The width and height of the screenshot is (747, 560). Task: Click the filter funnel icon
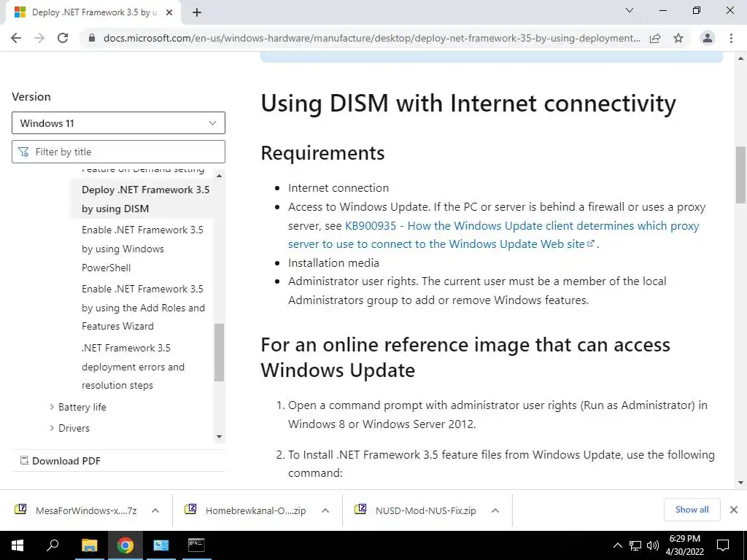[x=23, y=152]
